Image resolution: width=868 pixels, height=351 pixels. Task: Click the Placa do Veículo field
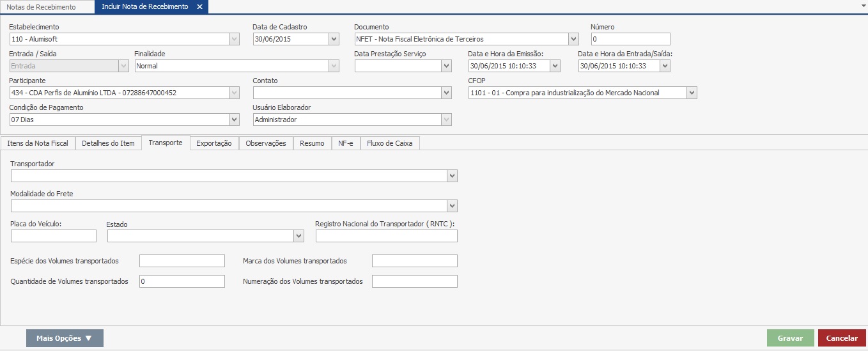[54, 237]
